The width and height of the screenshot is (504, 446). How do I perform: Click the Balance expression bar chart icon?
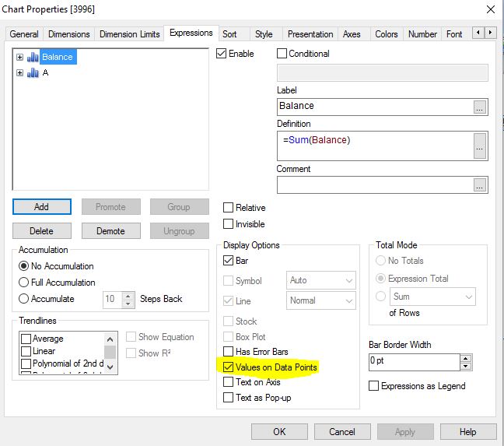tap(33, 57)
